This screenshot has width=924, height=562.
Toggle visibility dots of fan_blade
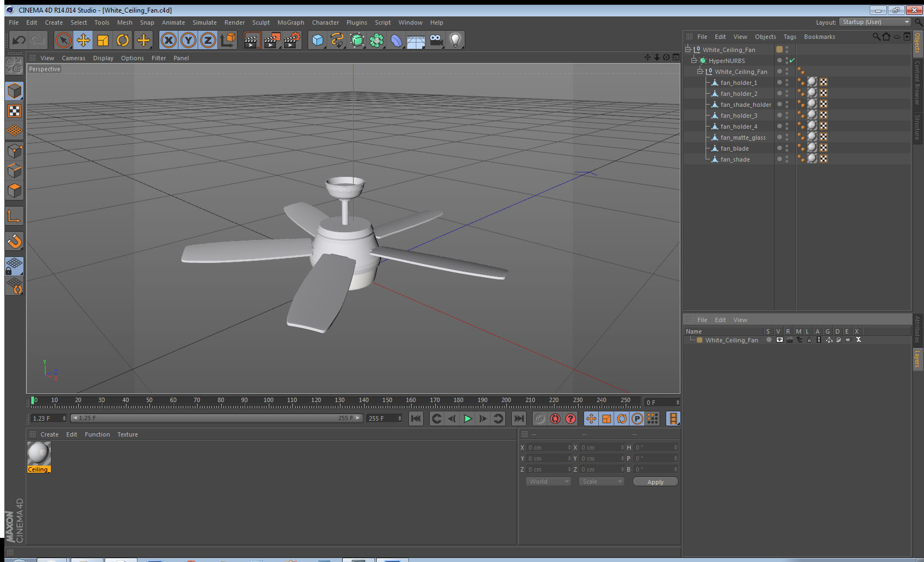tap(787, 148)
